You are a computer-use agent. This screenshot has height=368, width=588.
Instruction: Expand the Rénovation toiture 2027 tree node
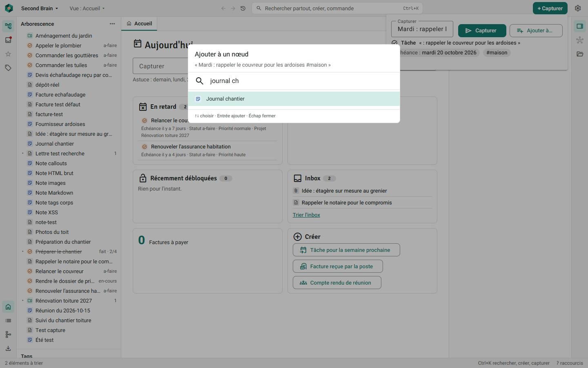(23, 301)
